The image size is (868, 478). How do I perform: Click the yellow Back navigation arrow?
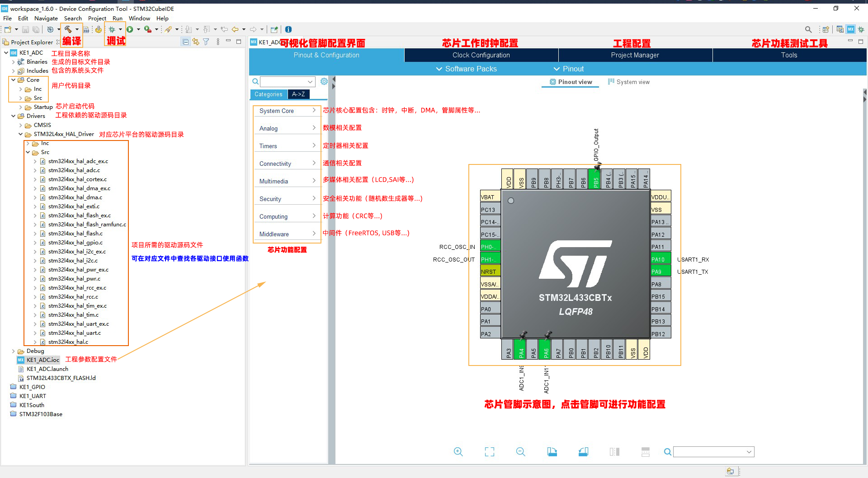tap(235, 29)
